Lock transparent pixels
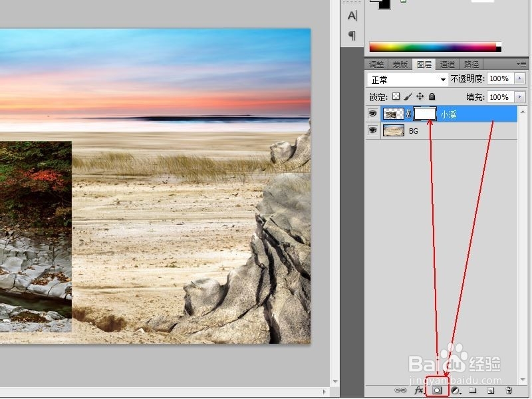 tap(396, 96)
